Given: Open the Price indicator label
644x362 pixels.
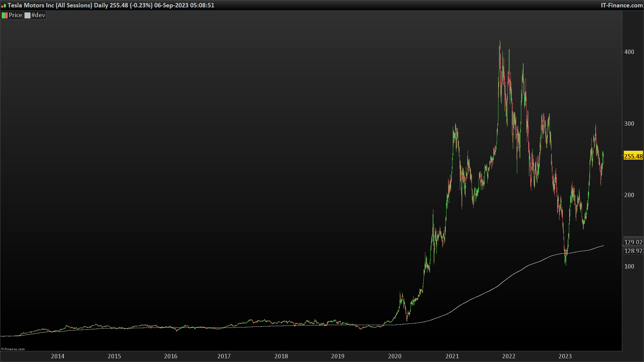Looking at the screenshot, I should point(15,15).
